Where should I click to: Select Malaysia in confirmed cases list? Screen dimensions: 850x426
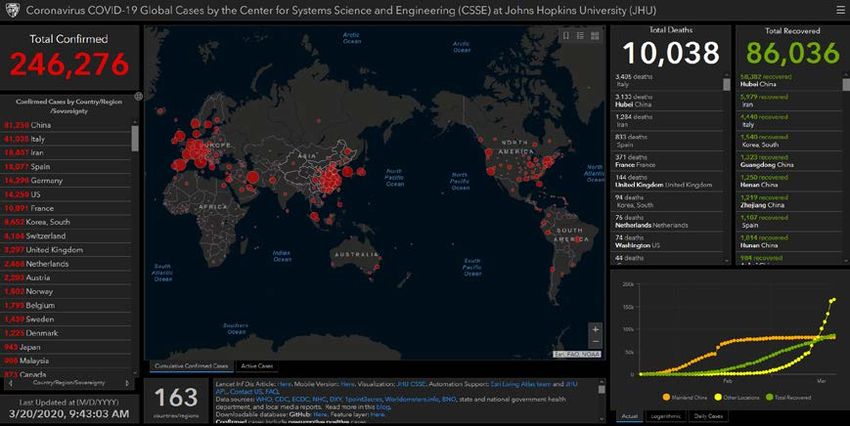click(x=66, y=361)
